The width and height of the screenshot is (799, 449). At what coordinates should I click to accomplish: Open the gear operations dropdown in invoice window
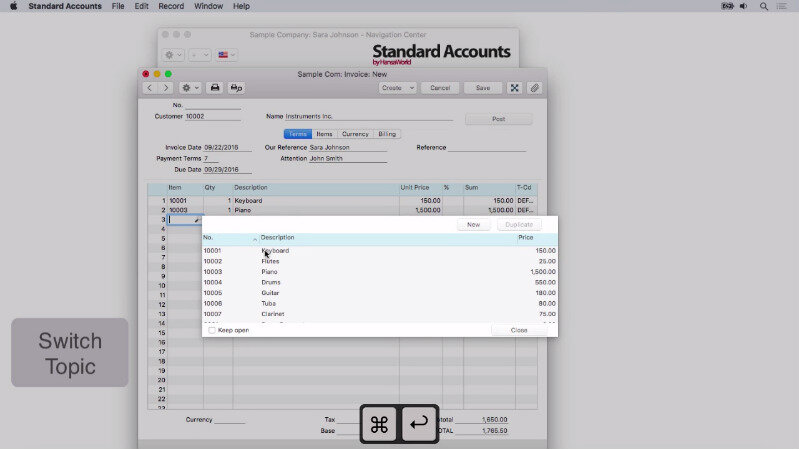[189, 88]
